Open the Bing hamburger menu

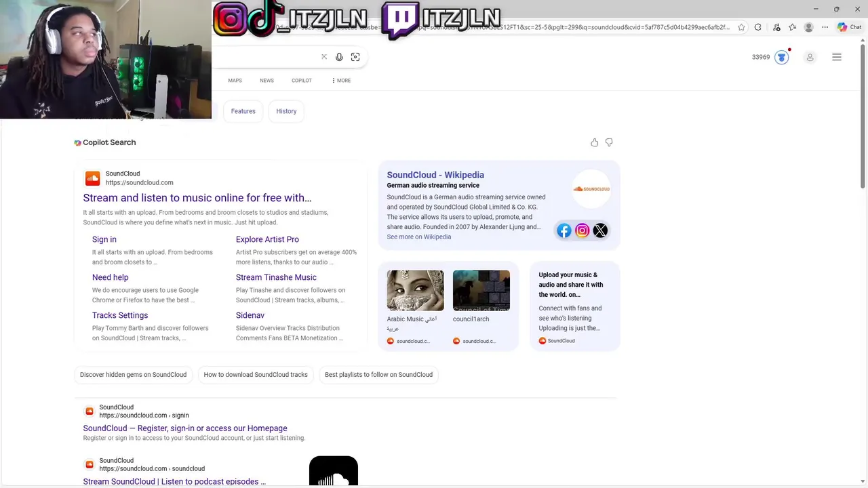point(837,58)
